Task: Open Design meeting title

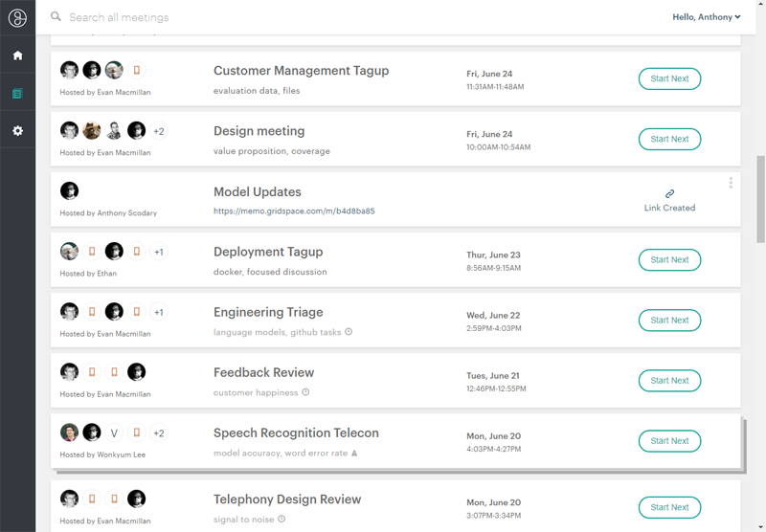Action: [x=259, y=131]
